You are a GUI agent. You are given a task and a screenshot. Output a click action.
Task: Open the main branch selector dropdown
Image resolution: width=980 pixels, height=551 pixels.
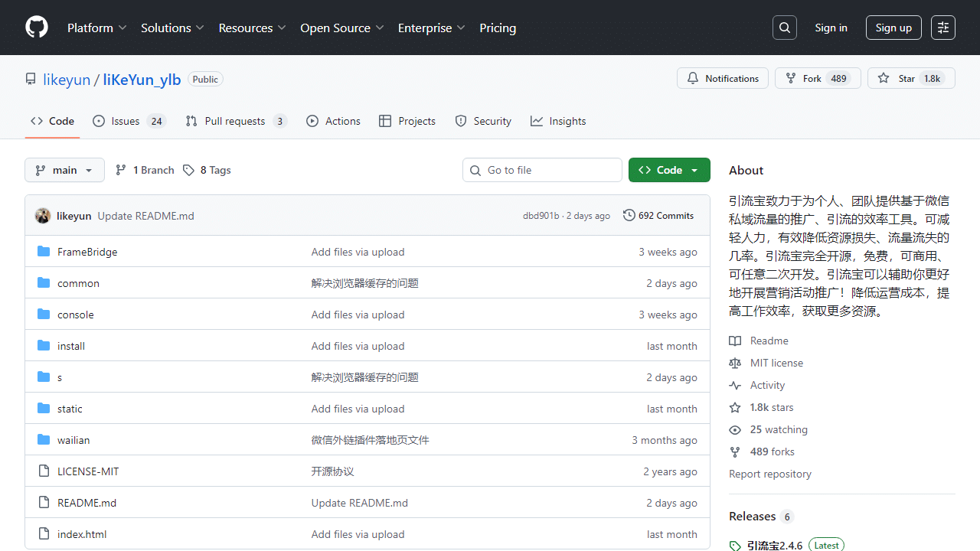(64, 170)
